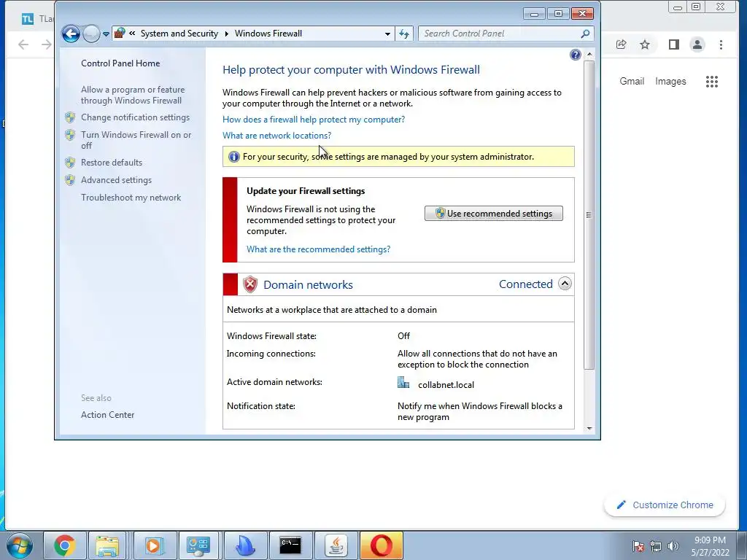Select Windows Firewall in breadcrumb
The height and width of the screenshot is (560, 747).
268,34
